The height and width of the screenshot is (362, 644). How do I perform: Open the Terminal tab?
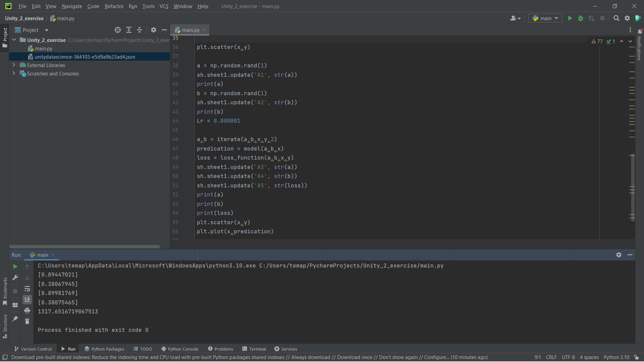(x=254, y=349)
